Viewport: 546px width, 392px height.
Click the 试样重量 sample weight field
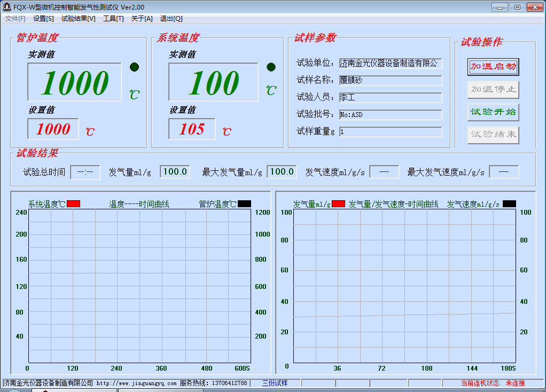tap(390, 132)
